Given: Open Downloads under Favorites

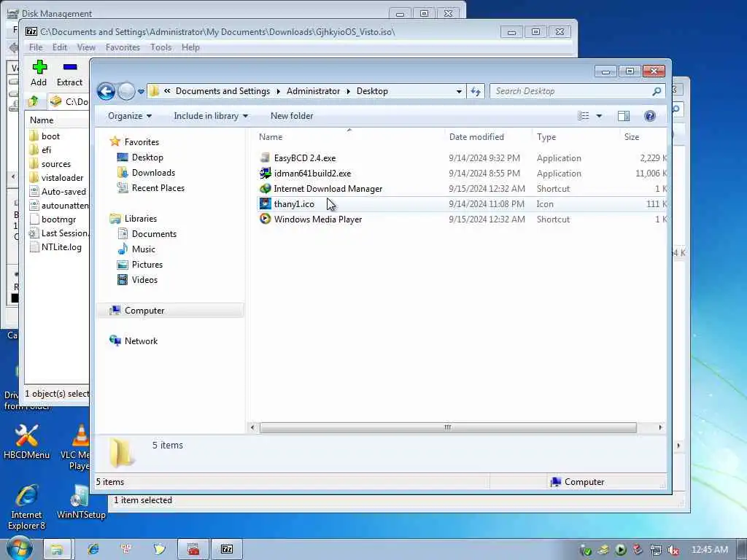Looking at the screenshot, I should tap(153, 173).
